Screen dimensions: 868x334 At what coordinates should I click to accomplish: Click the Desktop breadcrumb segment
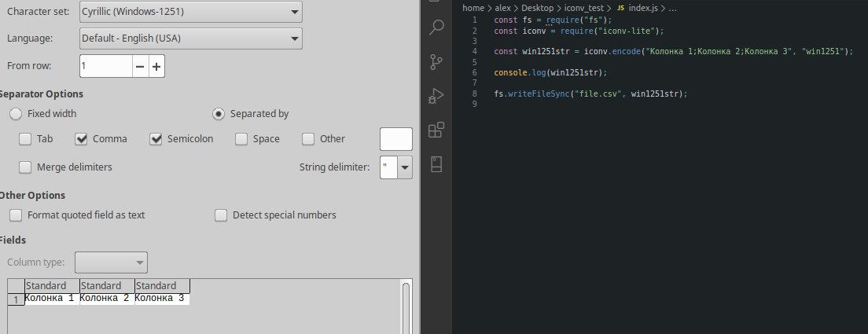[x=537, y=9]
